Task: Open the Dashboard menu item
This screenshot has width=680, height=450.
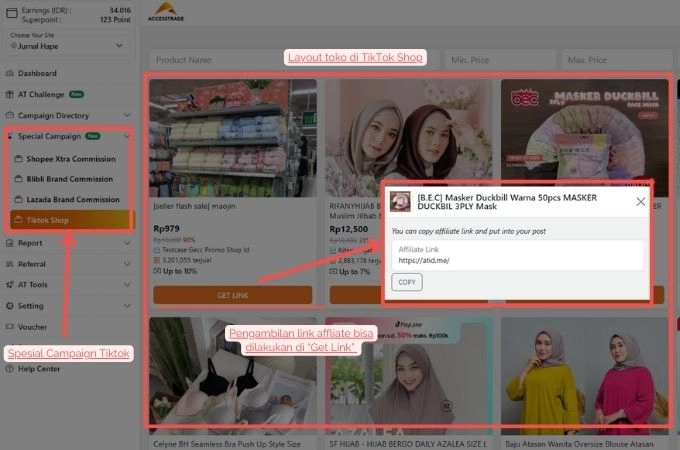Action: point(37,73)
